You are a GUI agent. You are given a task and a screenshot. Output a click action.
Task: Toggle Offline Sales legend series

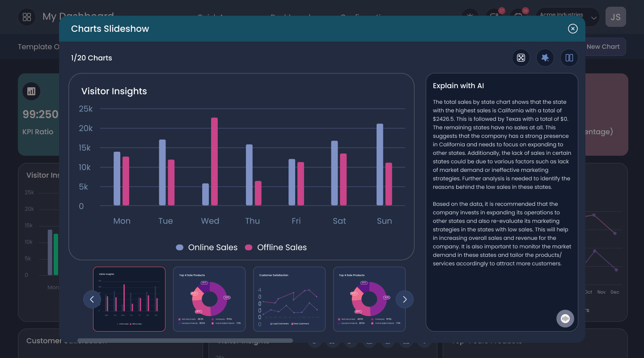click(x=276, y=247)
